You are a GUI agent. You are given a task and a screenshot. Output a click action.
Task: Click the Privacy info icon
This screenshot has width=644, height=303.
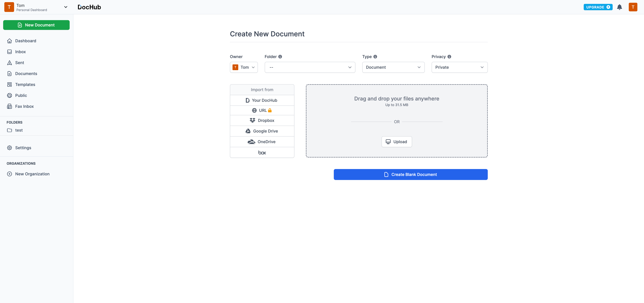pyautogui.click(x=449, y=57)
